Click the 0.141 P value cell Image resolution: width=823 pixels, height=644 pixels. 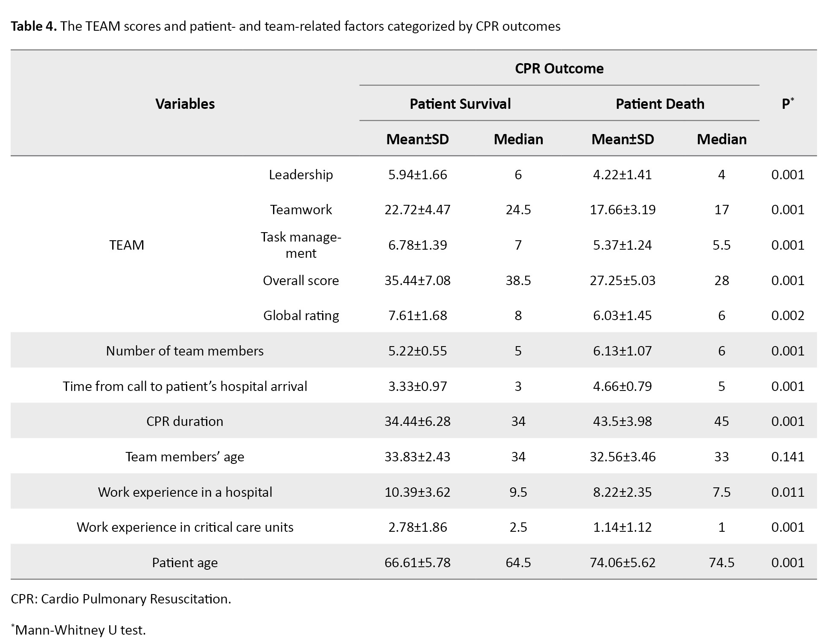coord(788,457)
